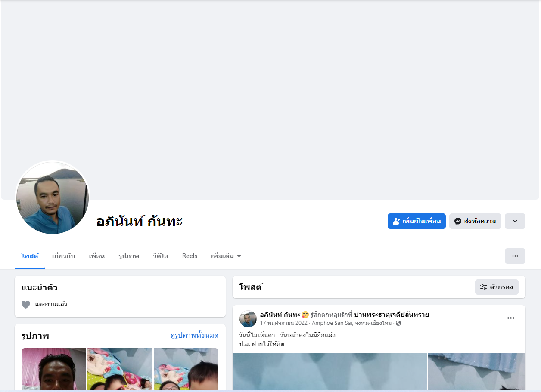This screenshot has width=541, height=392.
Task: Click the post date 17 พฤศจิกายน 2022
Action: [283, 323]
